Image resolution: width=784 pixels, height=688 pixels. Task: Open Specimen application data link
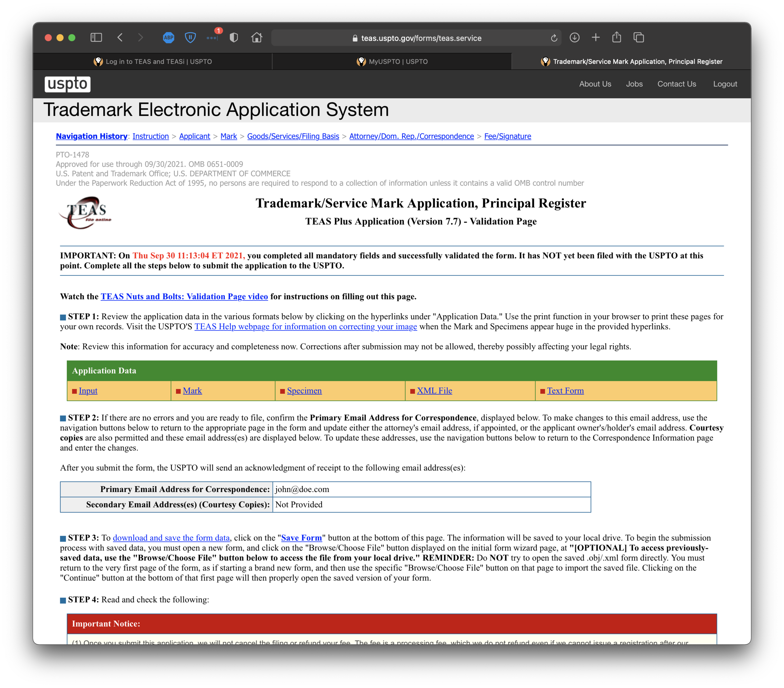(x=304, y=390)
